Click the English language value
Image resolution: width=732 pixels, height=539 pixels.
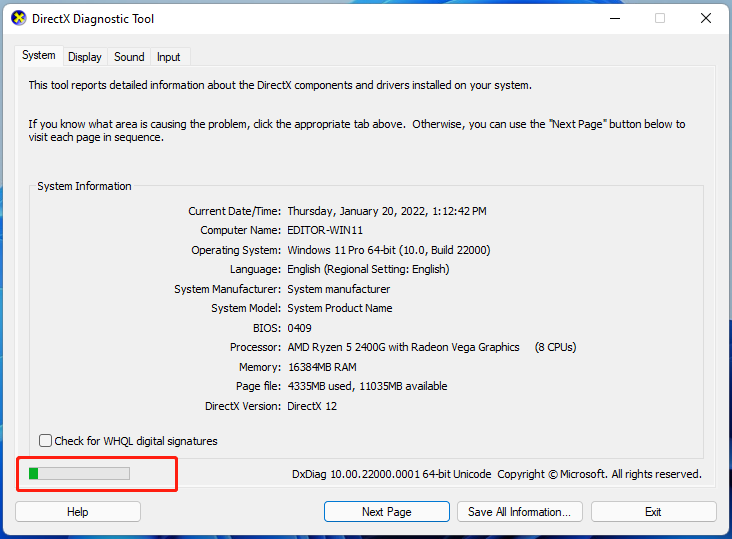click(x=368, y=269)
